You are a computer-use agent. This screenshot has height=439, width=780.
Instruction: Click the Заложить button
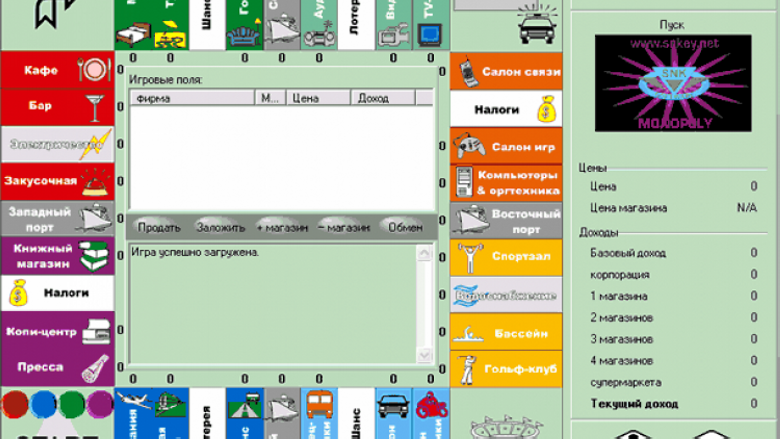coord(221,227)
